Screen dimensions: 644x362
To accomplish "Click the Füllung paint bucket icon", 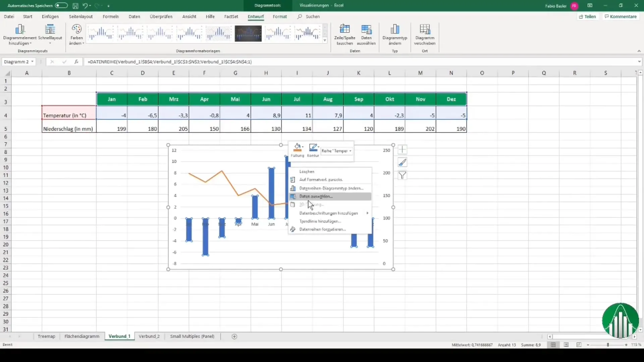I will 297,147.
